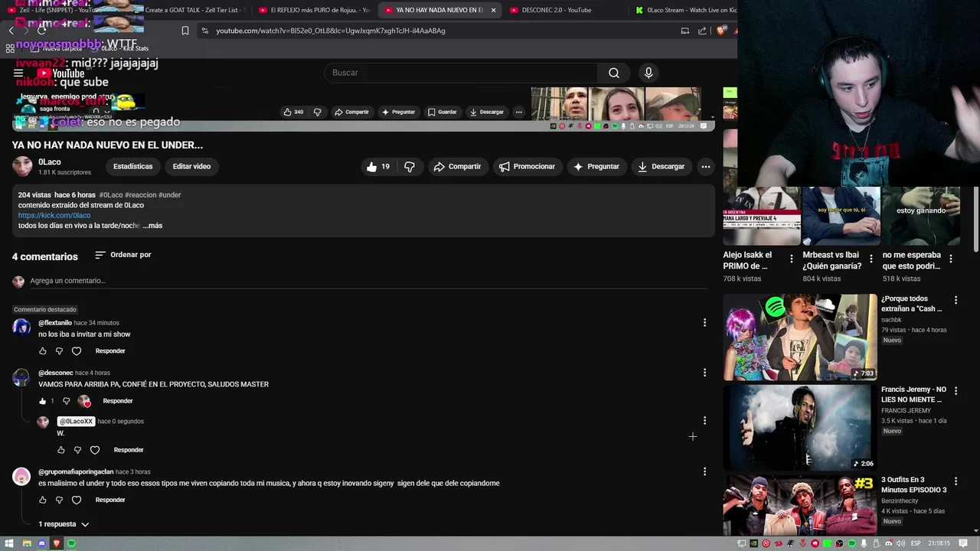The image size is (980, 551).
Task: Open options for @flextanilo comment
Action: pos(704,323)
